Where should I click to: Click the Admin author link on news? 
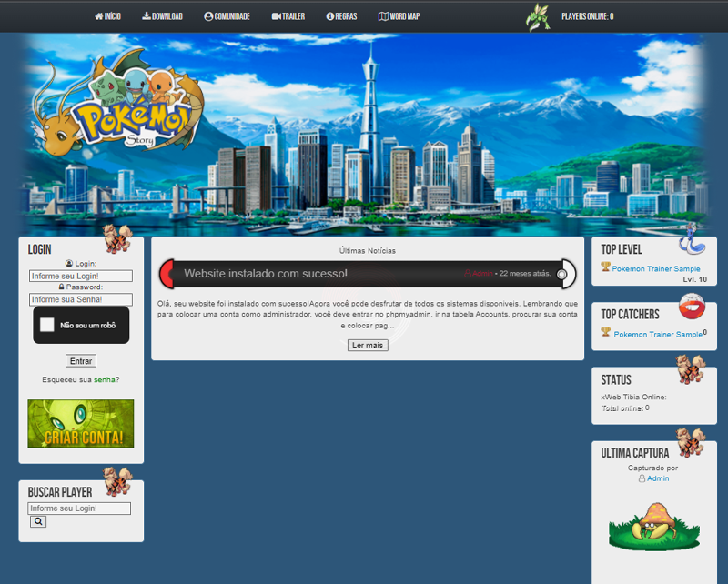(482, 274)
